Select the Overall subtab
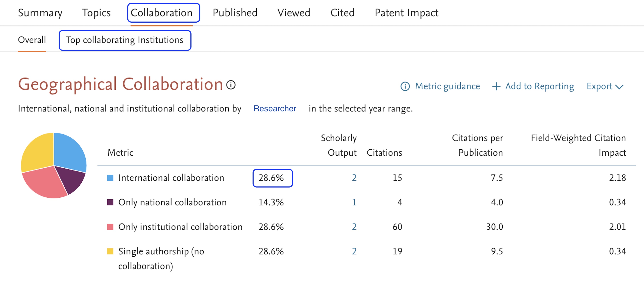Viewport: 644px width, 282px height. pos(32,40)
